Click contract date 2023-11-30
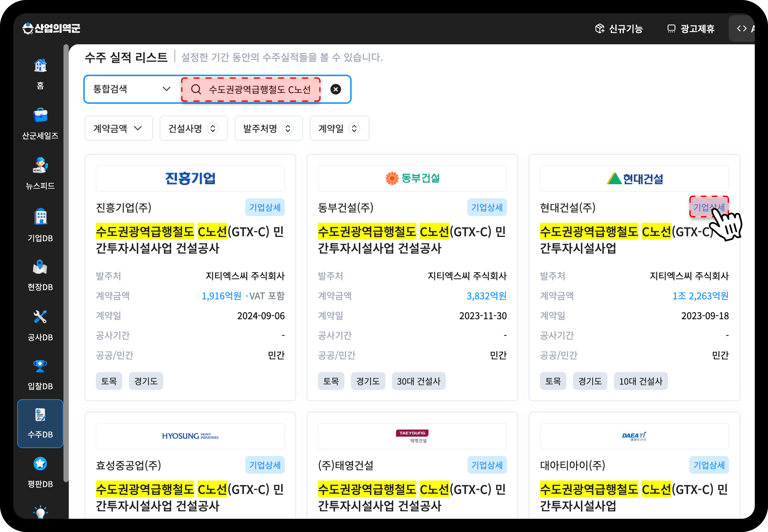768x532 pixels. tap(483, 316)
